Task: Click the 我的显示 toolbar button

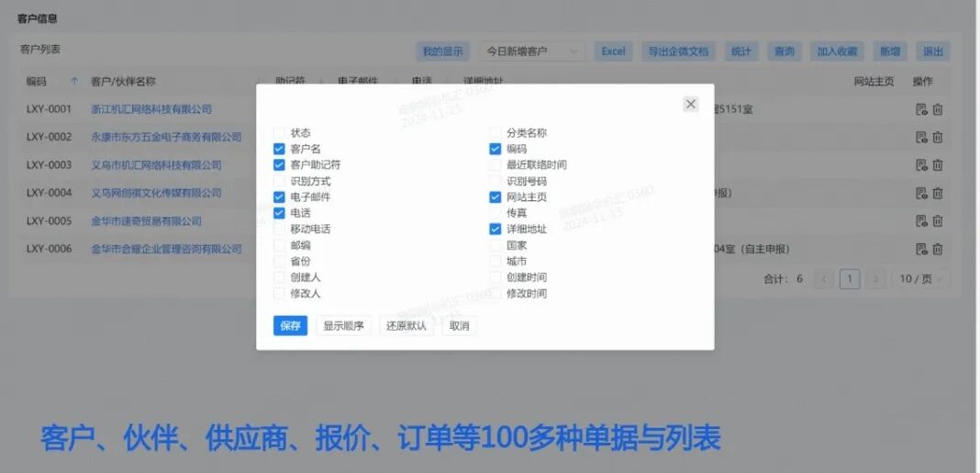Action: [x=443, y=51]
